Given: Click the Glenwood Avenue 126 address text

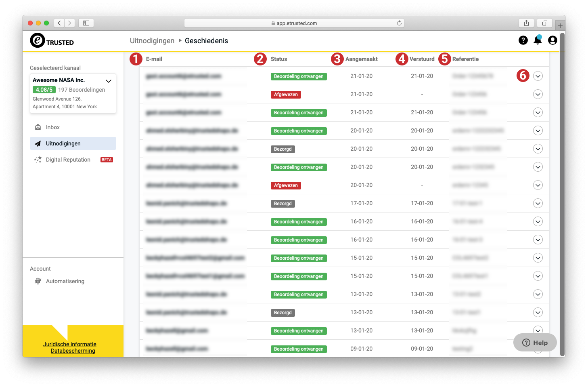Looking at the screenshot, I should [57, 99].
